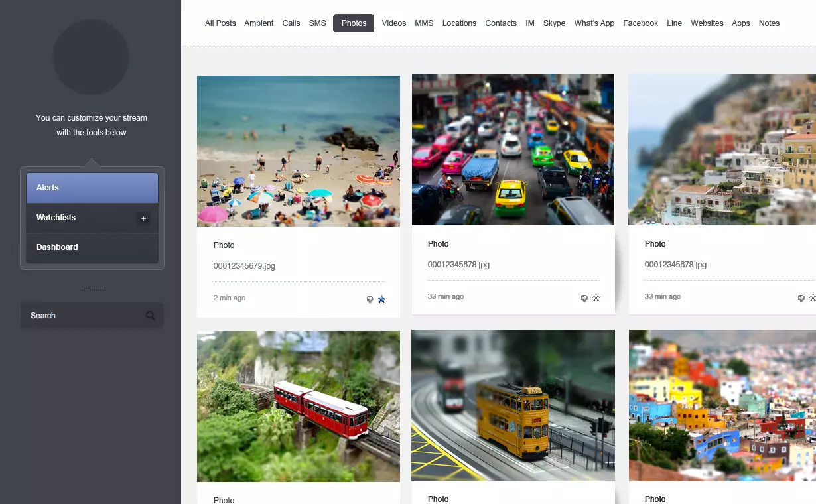The width and height of the screenshot is (816, 504).
Task: Click the plus icon beside Watchlists
Action: coord(143,218)
